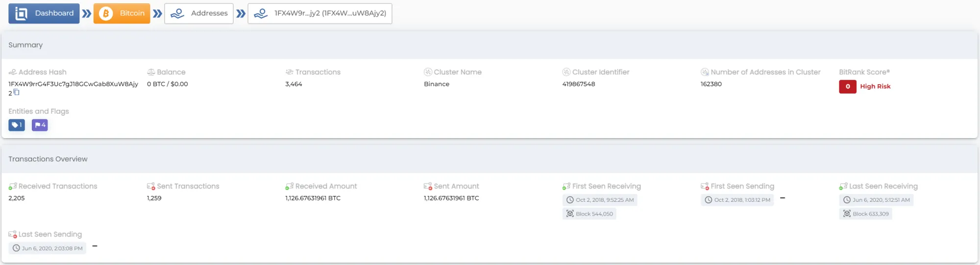980x265 pixels.
Task: Open the Dashboard breadcrumb
Action: pos(44,13)
